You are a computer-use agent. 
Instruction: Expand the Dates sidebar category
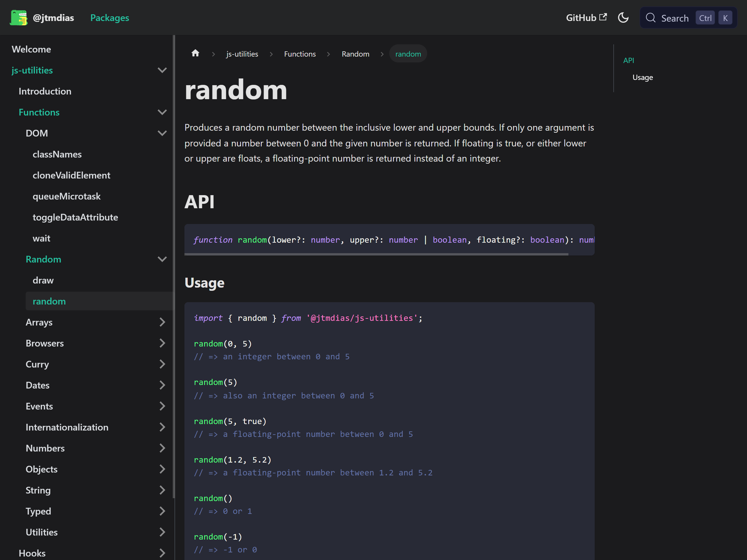point(162,385)
